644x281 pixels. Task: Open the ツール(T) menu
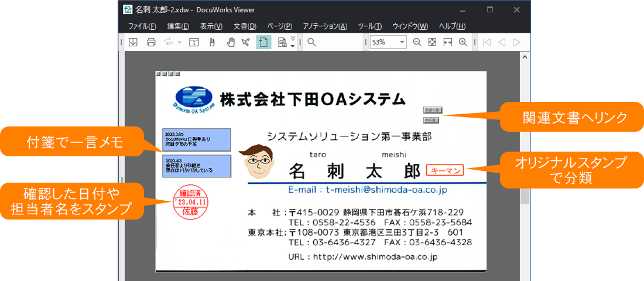pyautogui.click(x=369, y=26)
